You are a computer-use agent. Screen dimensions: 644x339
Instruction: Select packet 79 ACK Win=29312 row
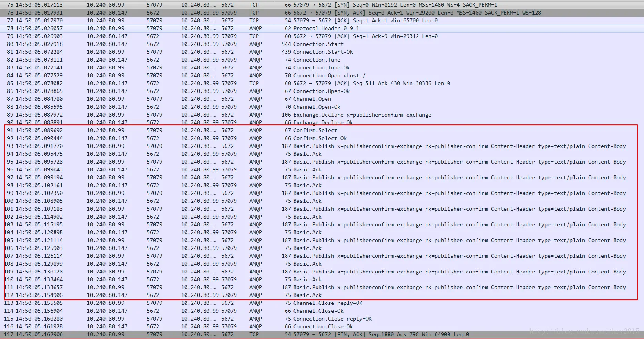tap(322, 36)
